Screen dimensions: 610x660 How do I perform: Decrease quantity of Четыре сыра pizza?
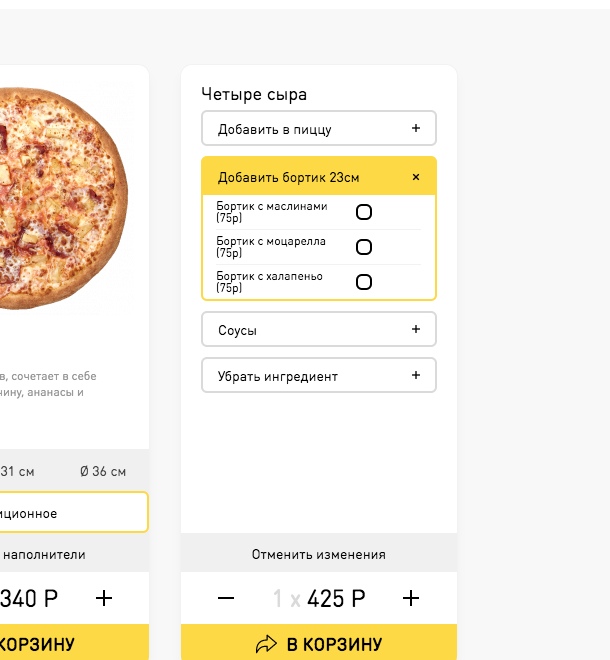[226, 599]
